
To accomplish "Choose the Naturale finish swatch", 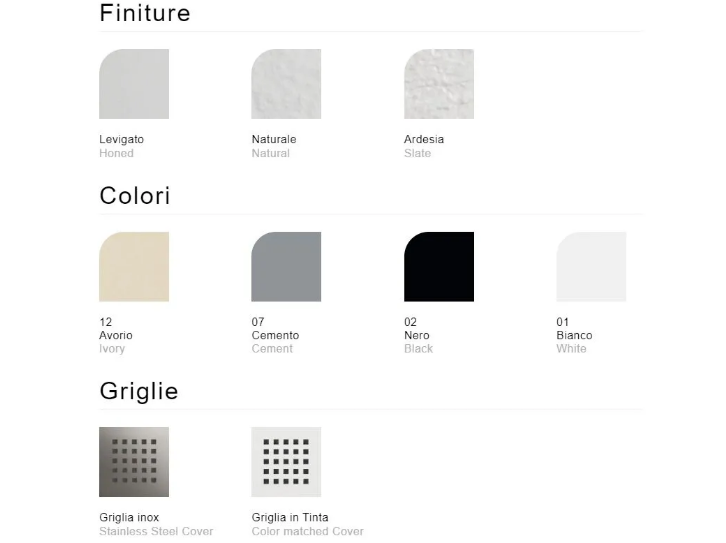I will (286, 84).
